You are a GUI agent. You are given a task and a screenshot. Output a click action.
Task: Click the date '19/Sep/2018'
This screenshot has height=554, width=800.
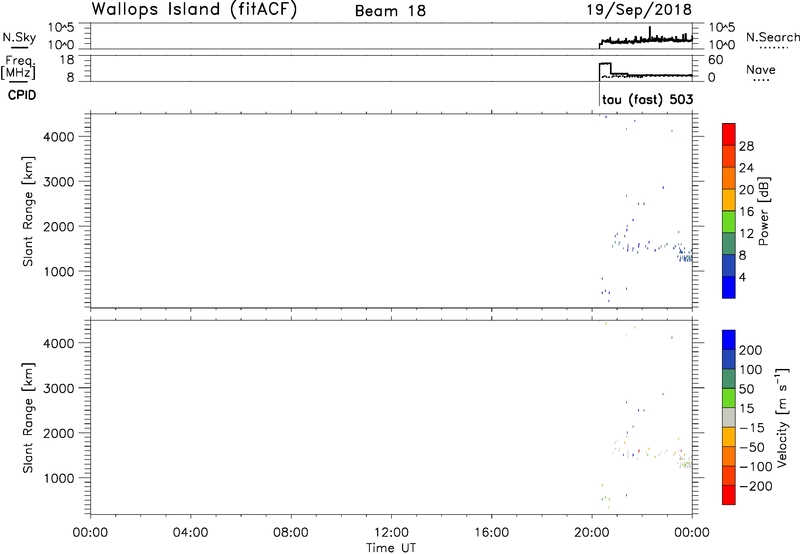pos(639,9)
